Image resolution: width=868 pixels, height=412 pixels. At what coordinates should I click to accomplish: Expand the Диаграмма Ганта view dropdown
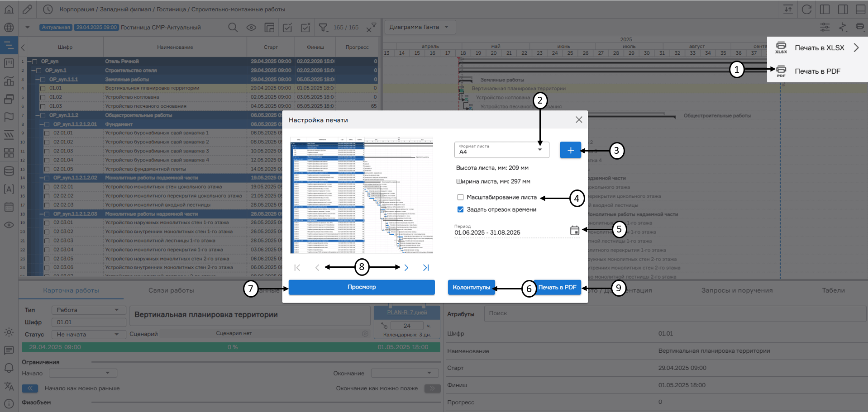(420, 27)
